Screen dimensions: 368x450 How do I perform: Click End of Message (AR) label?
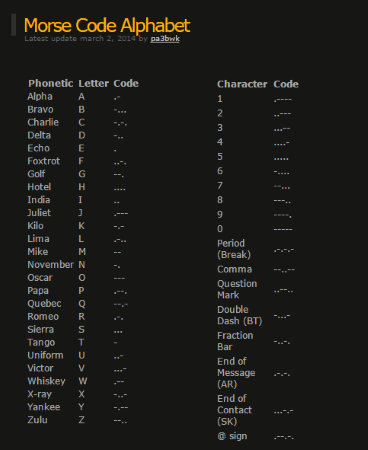click(x=236, y=373)
